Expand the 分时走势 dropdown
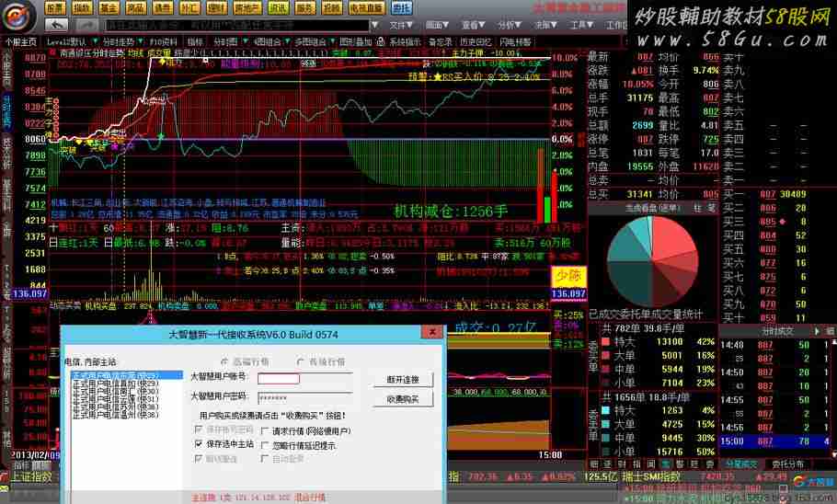The height and width of the screenshot is (504, 837). point(140,41)
